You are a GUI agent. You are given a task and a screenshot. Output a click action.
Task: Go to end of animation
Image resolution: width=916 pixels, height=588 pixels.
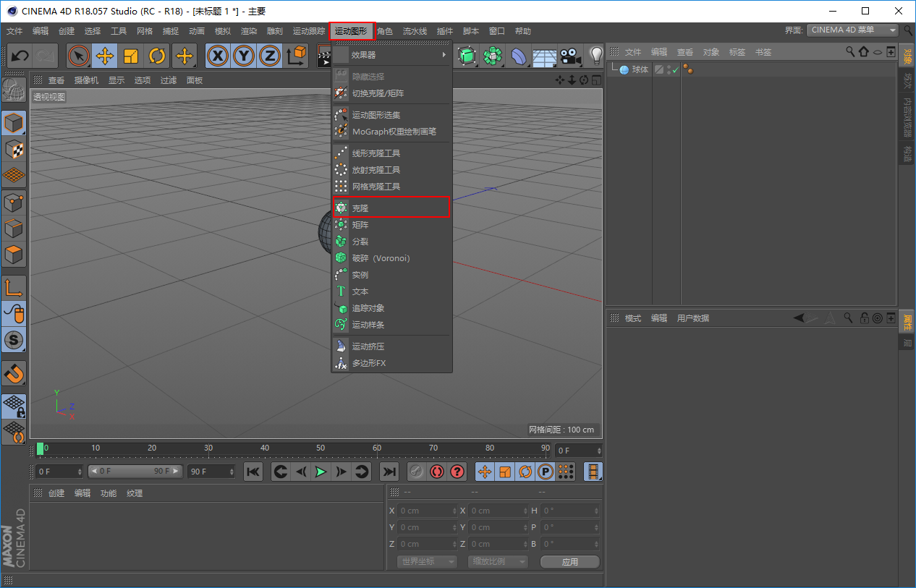coord(389,472)
